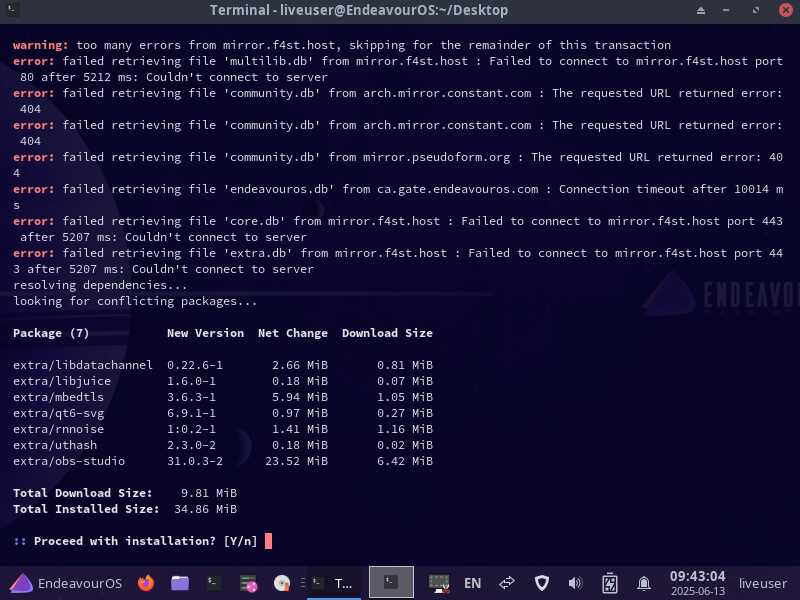Click the shield security tray icon
This screenshot has width=800, height=600.
[x=542, y=583]
